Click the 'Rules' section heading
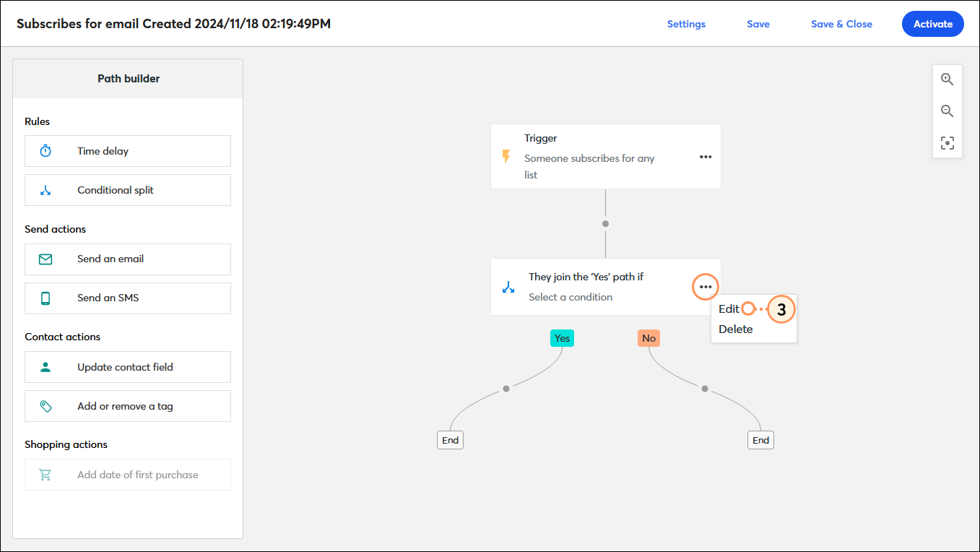This screenshot has height=552, width=980. pyautogui.click(x=37, y=121)
